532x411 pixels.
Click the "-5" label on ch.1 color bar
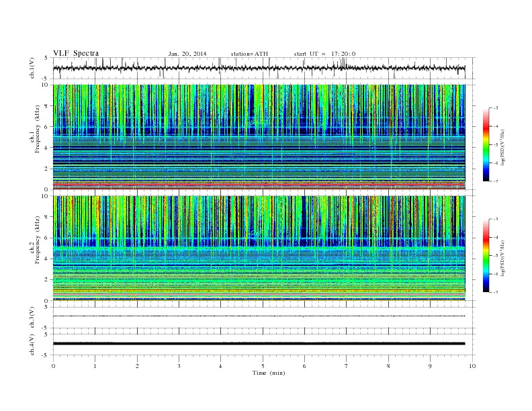tap(496, 145)
